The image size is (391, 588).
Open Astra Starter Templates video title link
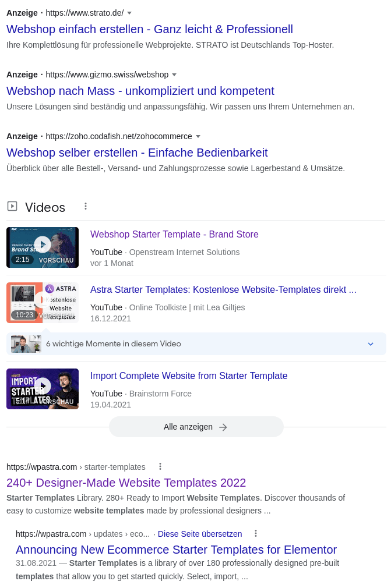[x=223, y=289]
